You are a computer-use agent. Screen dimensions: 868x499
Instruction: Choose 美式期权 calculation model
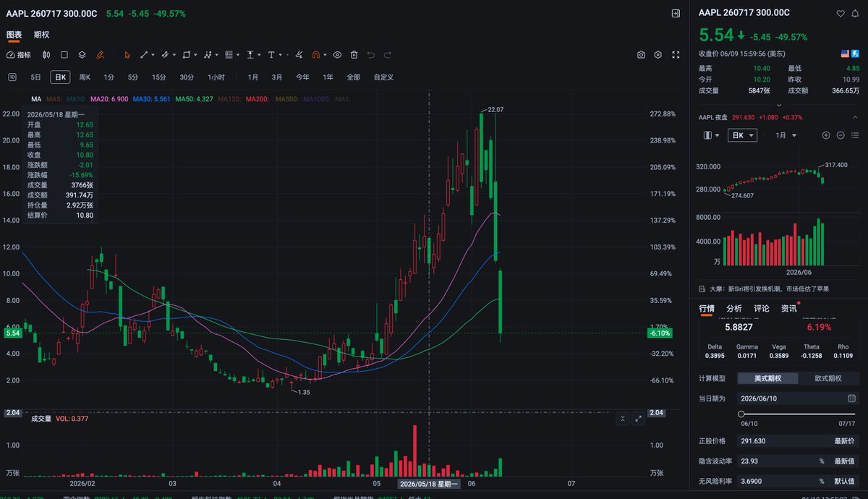[x=768, y=378]
